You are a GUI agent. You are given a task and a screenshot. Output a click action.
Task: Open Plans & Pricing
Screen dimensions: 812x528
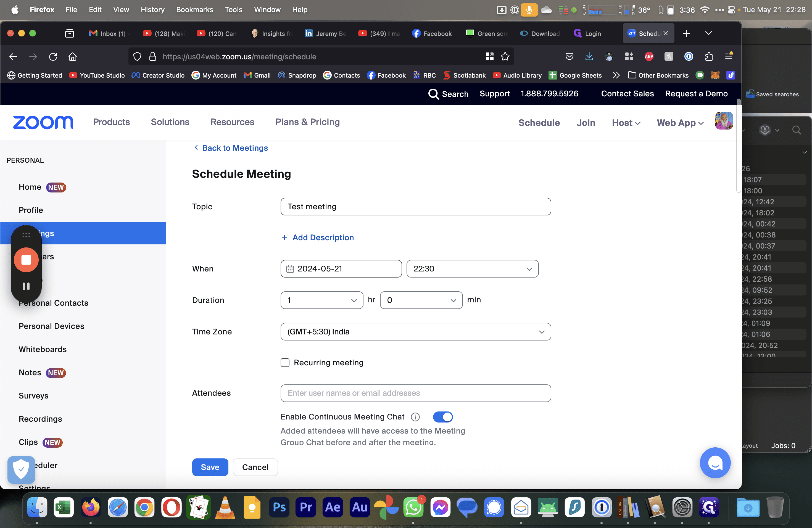point(307,122)
